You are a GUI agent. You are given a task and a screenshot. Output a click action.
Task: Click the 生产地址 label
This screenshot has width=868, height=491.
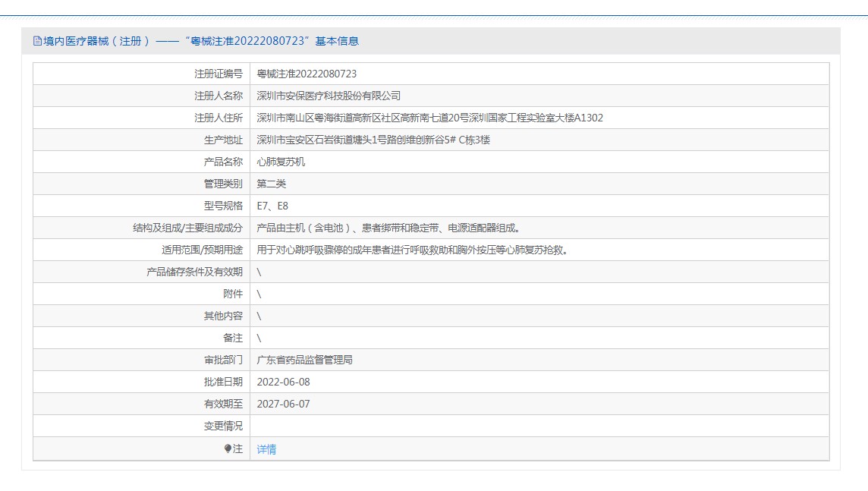pyautogui.click(x=223, y=140)
